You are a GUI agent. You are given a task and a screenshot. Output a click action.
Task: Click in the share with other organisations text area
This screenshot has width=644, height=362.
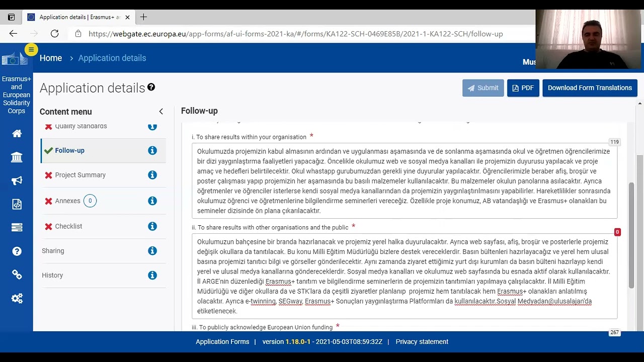pyautogui.click(x=405, y=276)
